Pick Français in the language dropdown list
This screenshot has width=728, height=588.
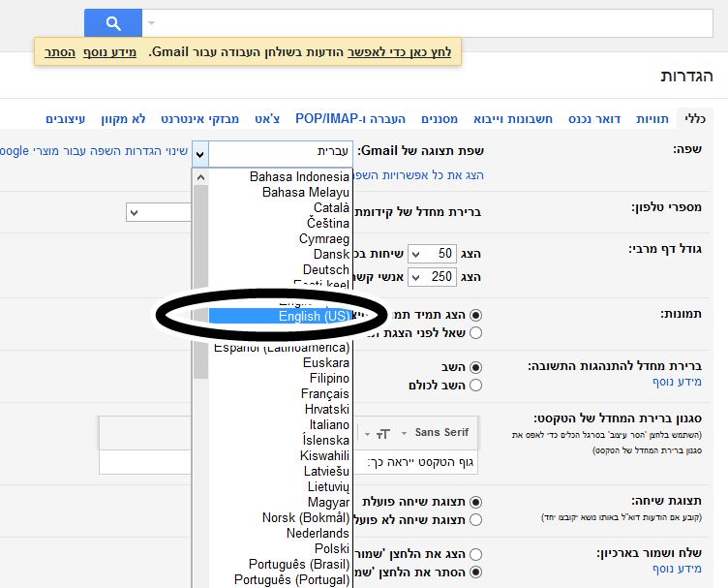coord(325,393)
